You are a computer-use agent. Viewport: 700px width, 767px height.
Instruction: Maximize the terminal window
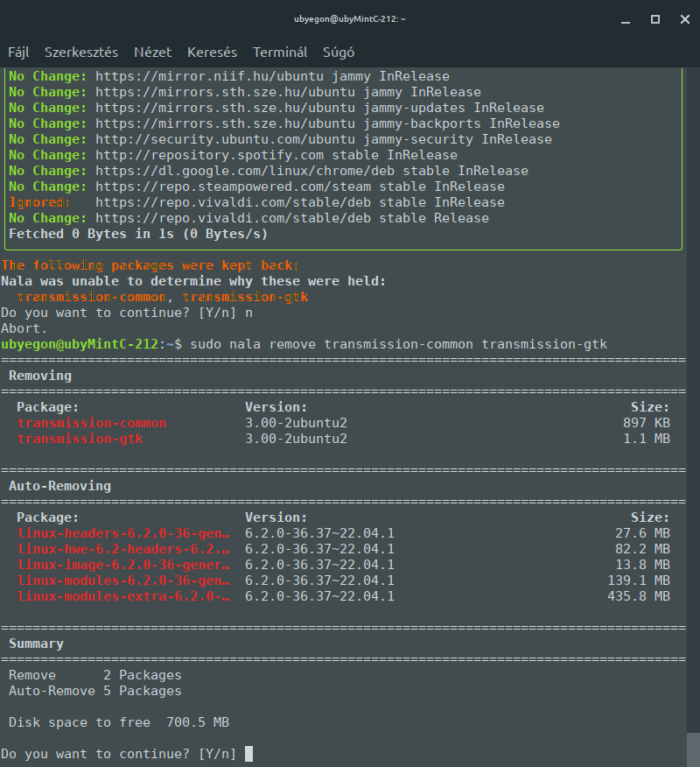[x=654, y=19]
